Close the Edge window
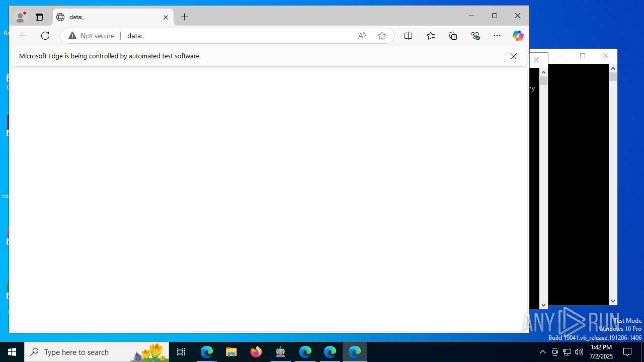This screenshot has width=644, height=362. (x=518, y=16)
